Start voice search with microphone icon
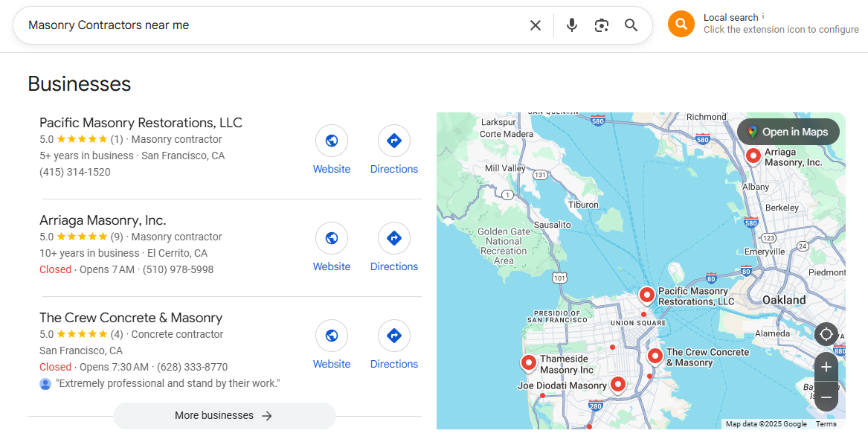This screenshot has height=445, width=868. (571, 25)
